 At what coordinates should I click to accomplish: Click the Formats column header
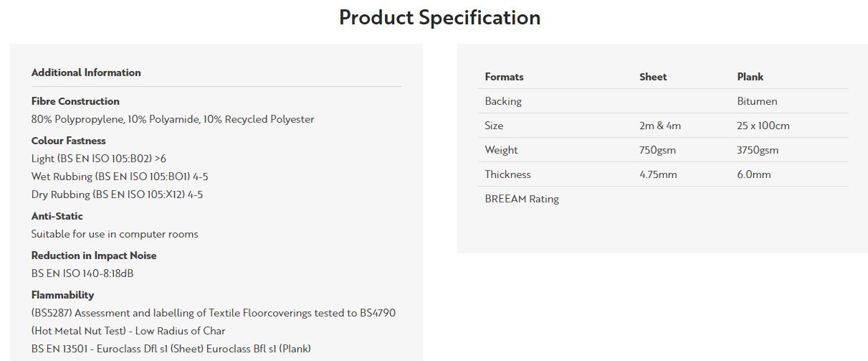click(504, 77)
